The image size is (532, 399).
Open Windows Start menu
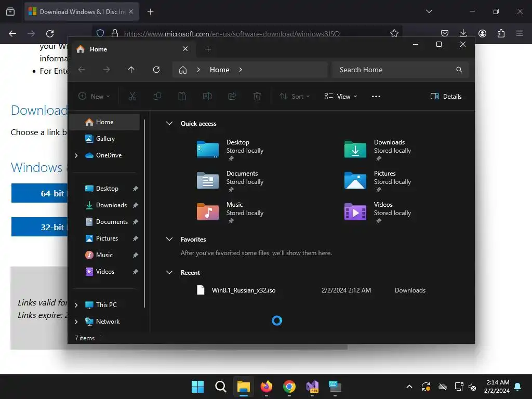(x=197, y=387)
